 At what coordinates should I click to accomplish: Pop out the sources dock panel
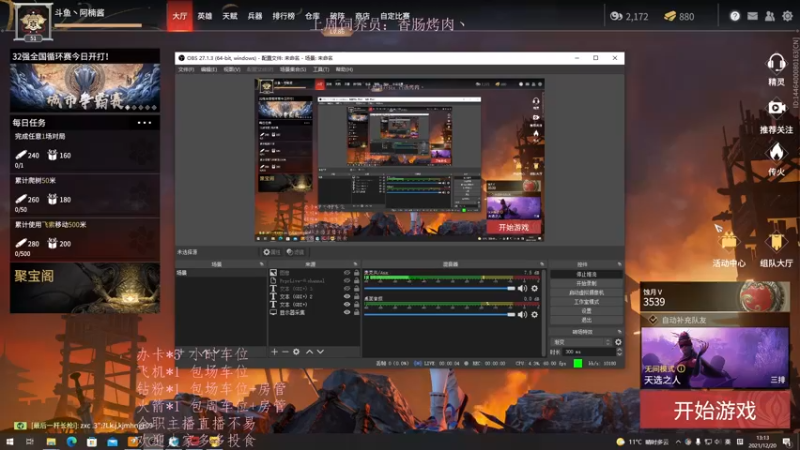pyautogui.click(x=356, y=264)
